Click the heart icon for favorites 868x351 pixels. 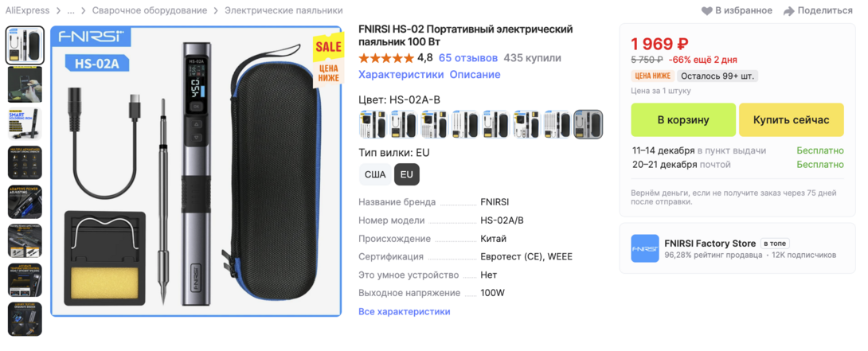pos(707,10)
